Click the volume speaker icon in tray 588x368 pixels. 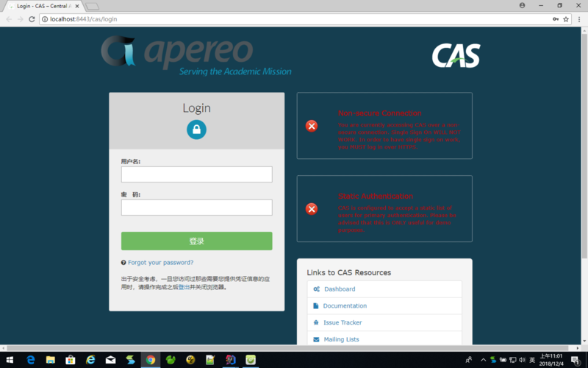tap(522, 360)
